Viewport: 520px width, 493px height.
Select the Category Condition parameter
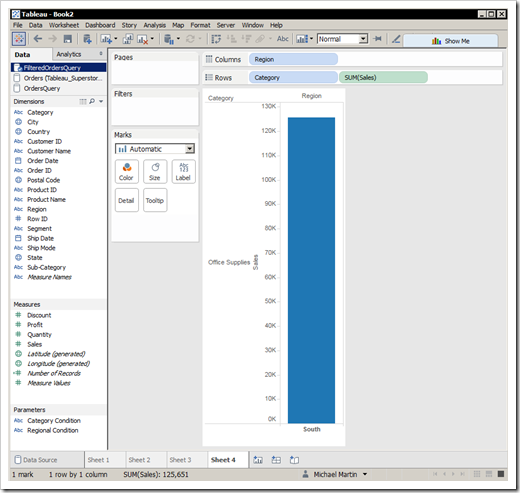coord(54,421)
